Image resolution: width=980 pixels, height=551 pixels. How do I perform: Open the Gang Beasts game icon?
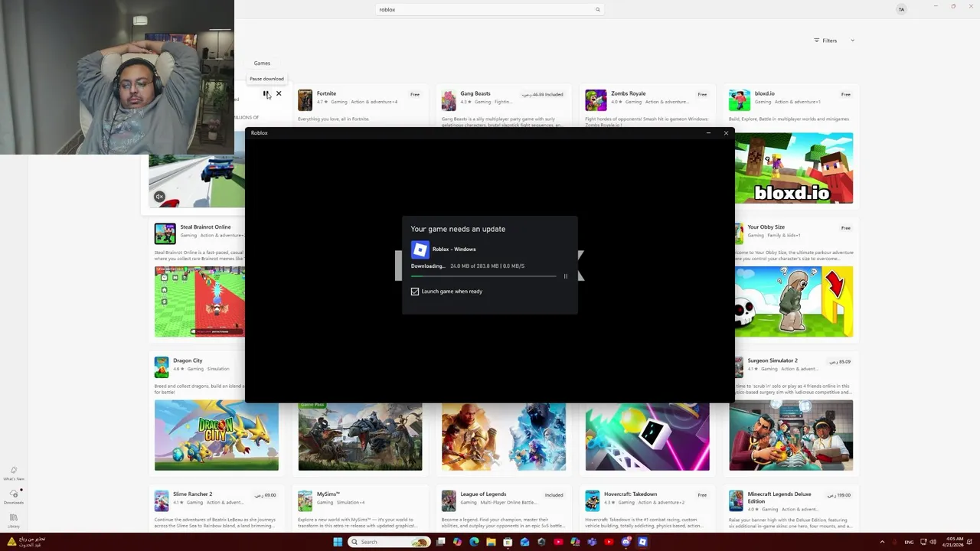click(x=449, y=100)
